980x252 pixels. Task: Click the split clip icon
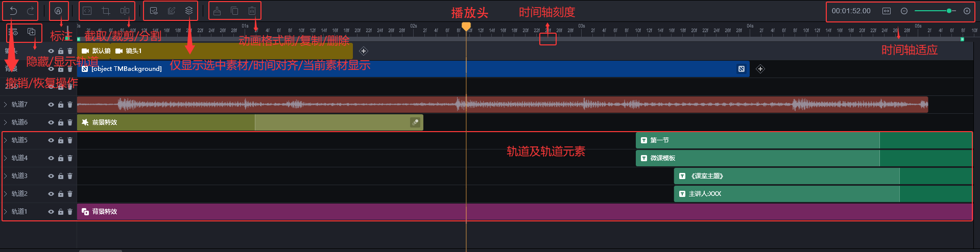pos(125,11)
